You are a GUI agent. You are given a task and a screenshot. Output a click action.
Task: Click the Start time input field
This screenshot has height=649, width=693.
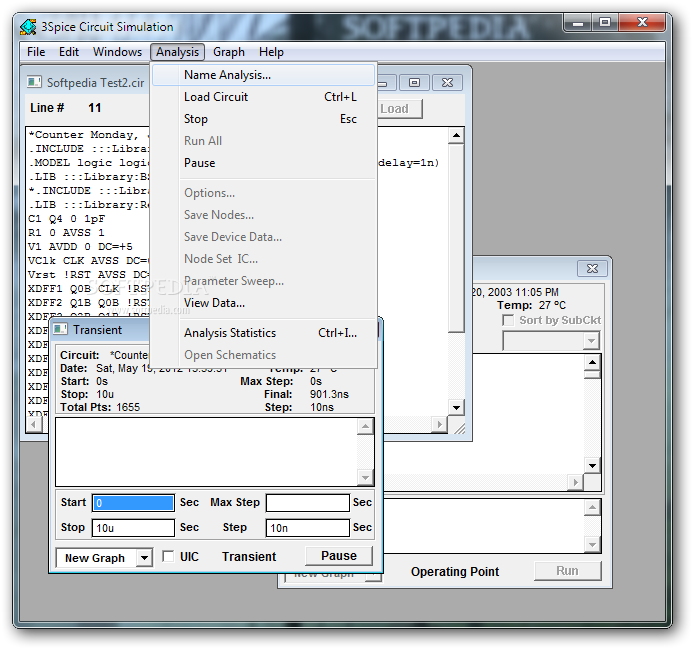click(133, 503)
